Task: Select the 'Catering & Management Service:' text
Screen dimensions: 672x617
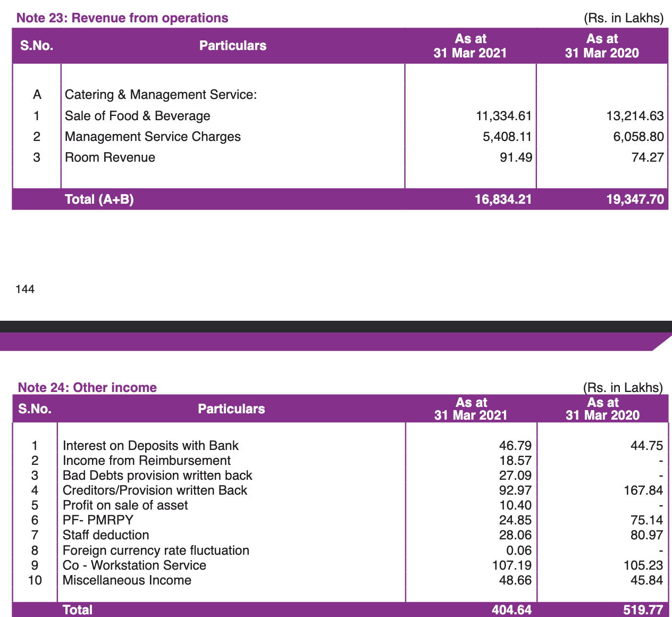Action: pos(161,95)
